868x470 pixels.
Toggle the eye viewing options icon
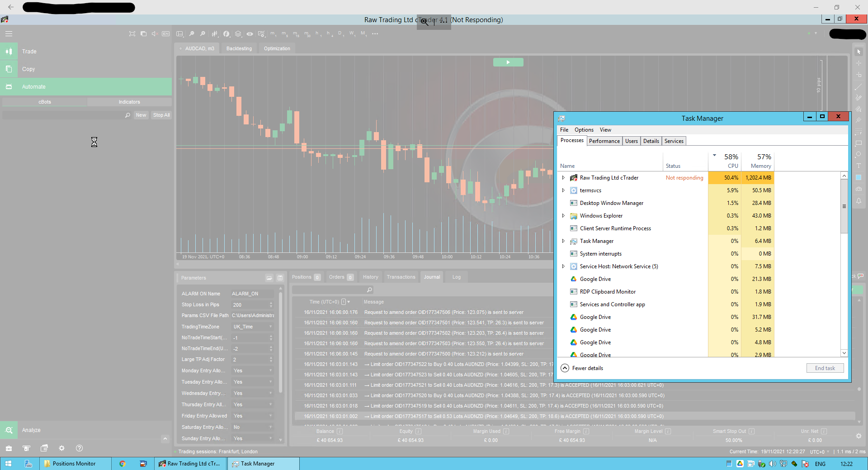[x=250, y=33]
